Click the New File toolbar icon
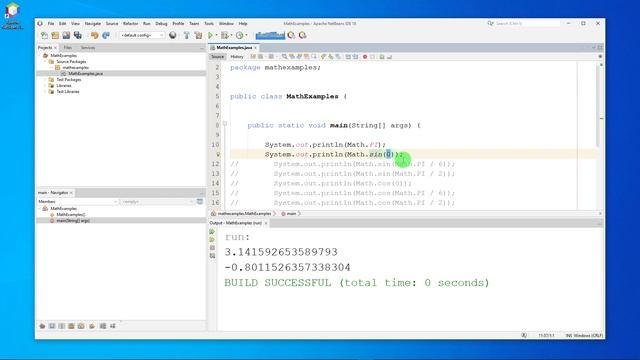This screenshot has height=360, width=640. coord(44,36)
